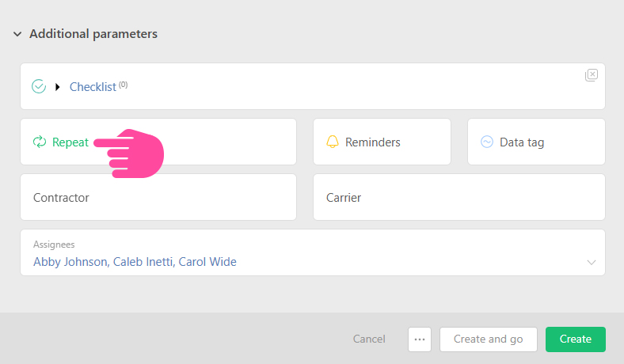Screen dimensions: 624x364
Task: Click the Assignees names list
Action: (x=135, y=262)
